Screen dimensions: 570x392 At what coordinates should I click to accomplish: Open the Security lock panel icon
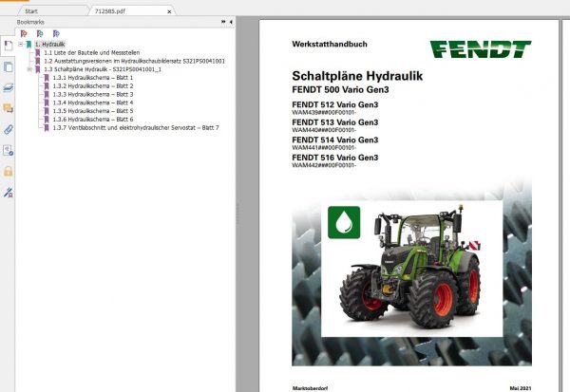(8, 171)
